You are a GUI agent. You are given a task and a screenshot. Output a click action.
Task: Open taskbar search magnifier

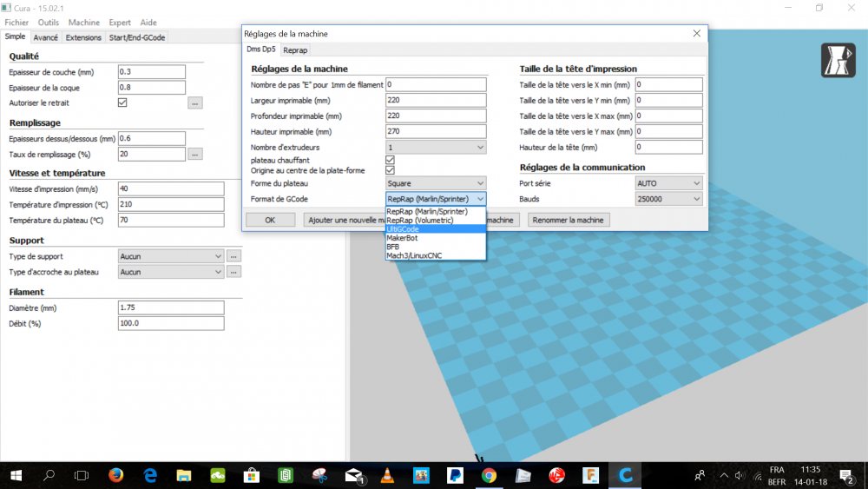point(49,475)
